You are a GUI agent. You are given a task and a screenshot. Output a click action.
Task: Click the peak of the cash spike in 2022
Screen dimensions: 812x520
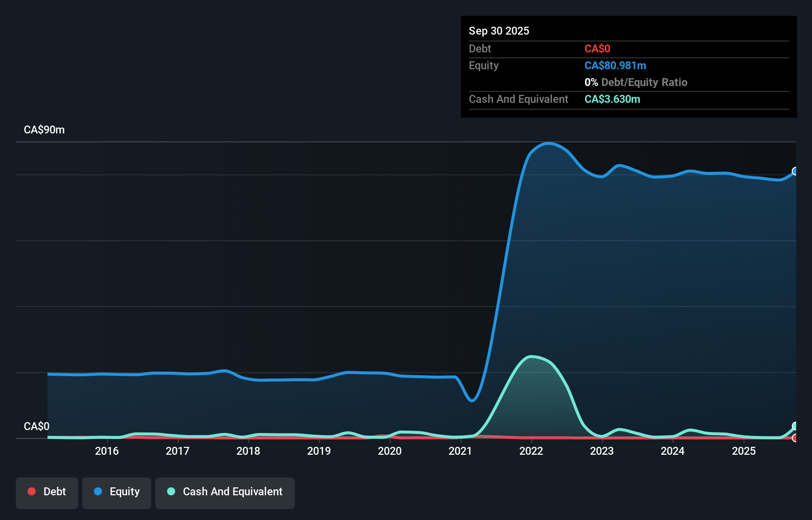coord(532,357)
